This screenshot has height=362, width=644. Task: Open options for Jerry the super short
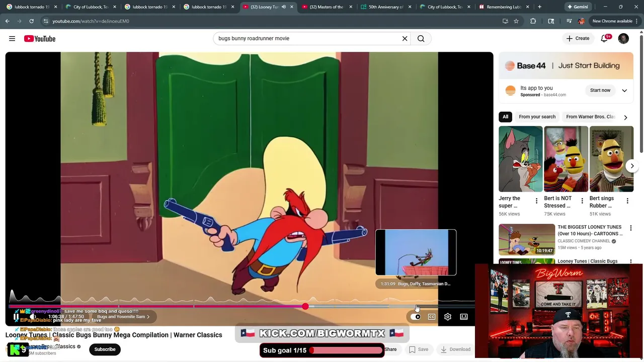click(536, 201)
